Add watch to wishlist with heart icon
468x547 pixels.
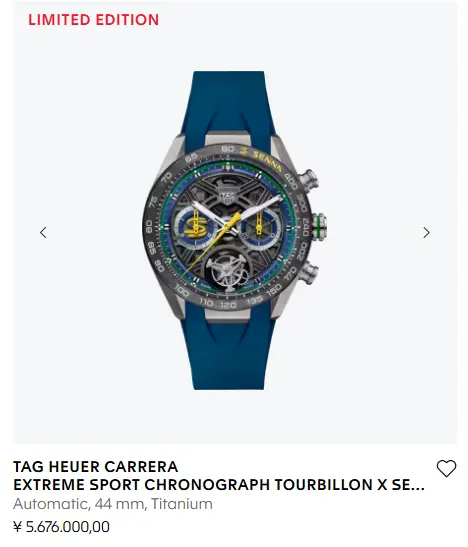446,468
